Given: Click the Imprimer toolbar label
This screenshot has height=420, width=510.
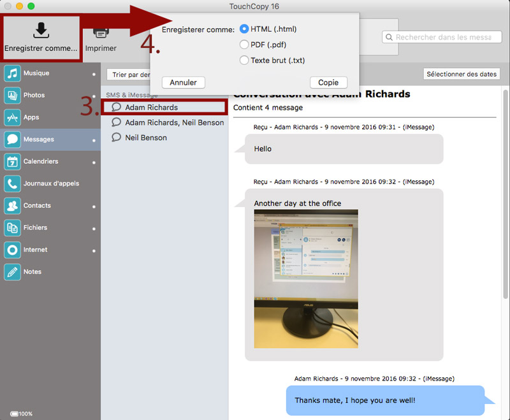Looking at the screenshot, I should pyautogui.click(x=101, y=48).
